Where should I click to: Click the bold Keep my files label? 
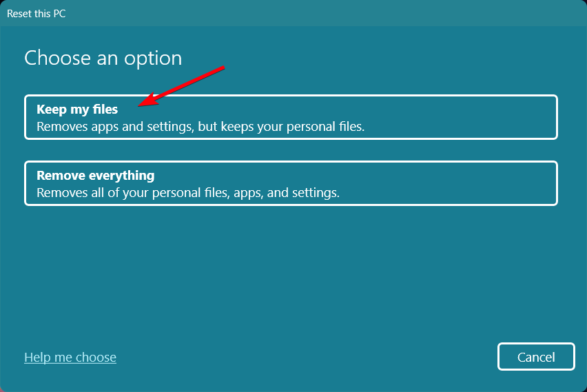coord(77,109)
